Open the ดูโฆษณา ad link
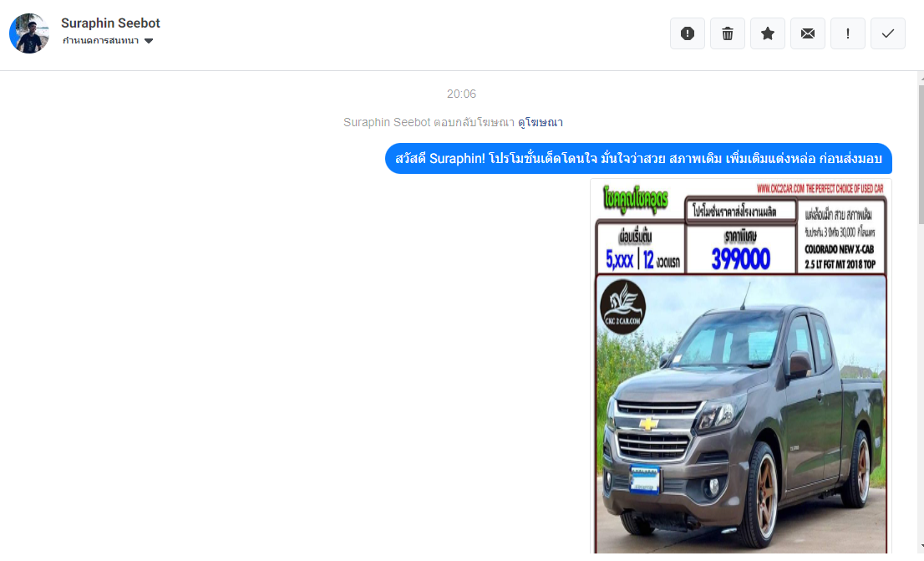The image size is (924, 561). (541, 122)
